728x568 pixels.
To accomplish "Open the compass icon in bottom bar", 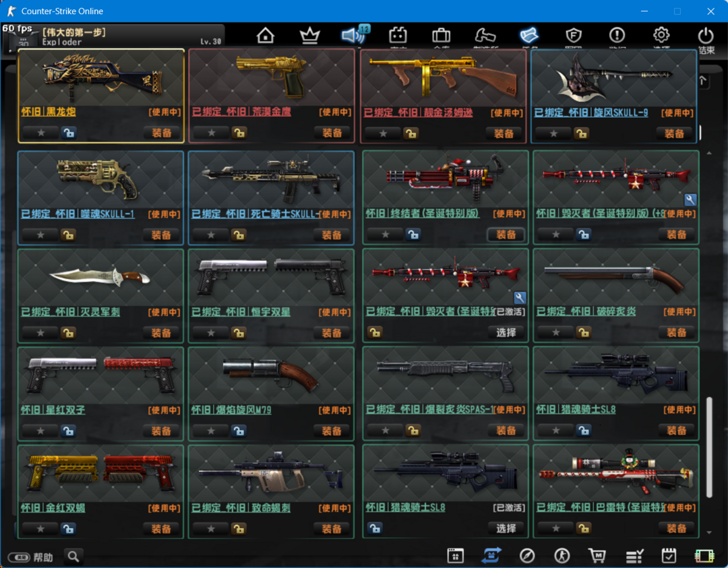I will (x=527, y=555).
